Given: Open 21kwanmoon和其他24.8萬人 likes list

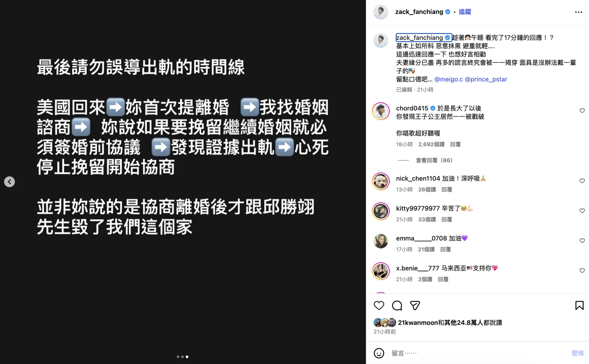Looking at the screenshot, I should coord(450,323).
